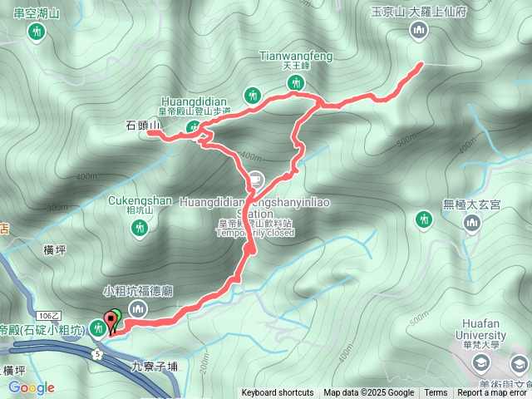Click the 無極太玄宮 temple pin

pos(471,224)
